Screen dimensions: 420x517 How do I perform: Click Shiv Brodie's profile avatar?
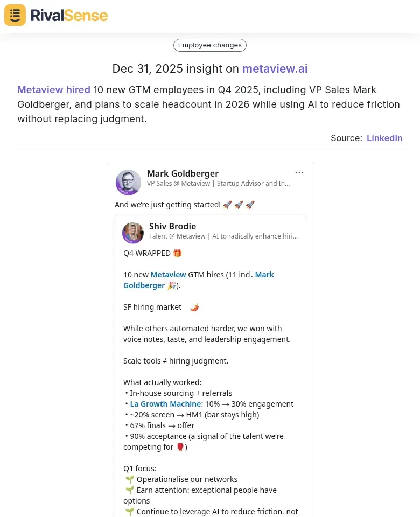133,233
